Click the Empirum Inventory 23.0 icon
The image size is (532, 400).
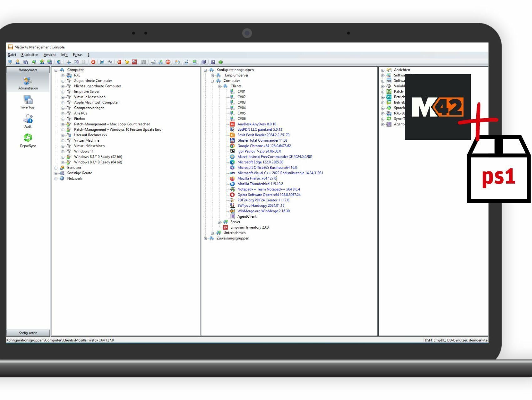tap(225, 227)
